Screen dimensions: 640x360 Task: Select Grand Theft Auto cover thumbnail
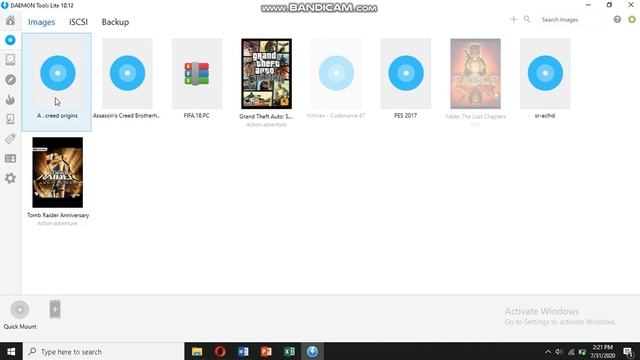(x=267, y=73)
